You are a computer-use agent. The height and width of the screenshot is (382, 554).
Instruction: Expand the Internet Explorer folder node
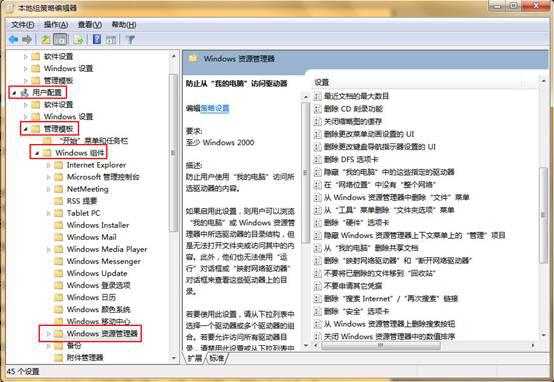(x=48, y=165)
